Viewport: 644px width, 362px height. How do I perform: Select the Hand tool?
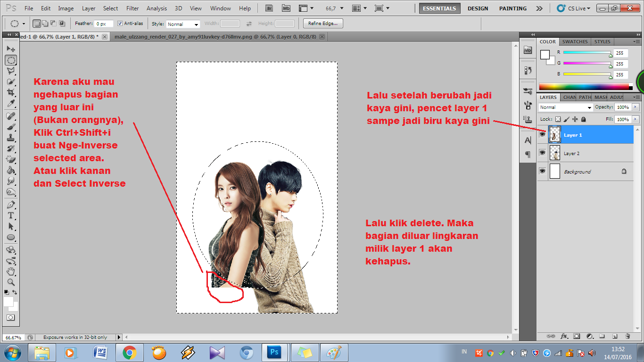click(11, 271)
